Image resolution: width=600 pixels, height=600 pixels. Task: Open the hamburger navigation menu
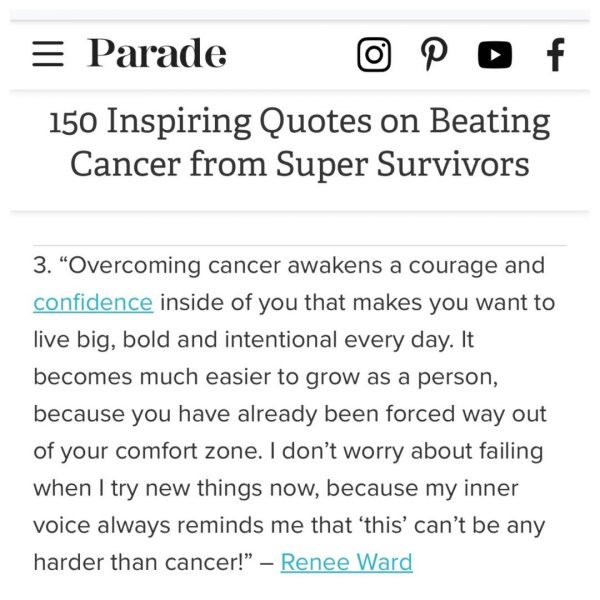pos(47,53)
